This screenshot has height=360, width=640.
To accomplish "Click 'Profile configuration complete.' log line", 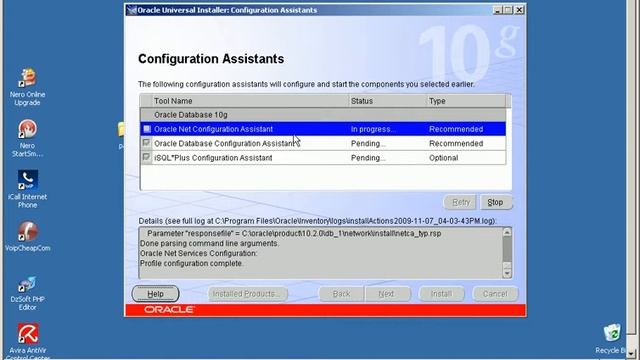I will [191, 263].
